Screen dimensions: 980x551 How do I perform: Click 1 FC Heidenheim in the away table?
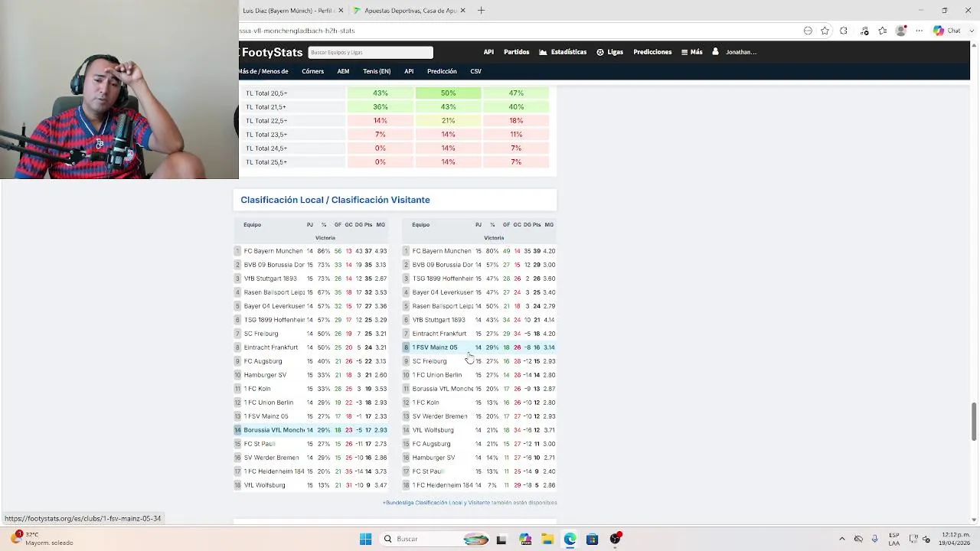coord(443,485)
